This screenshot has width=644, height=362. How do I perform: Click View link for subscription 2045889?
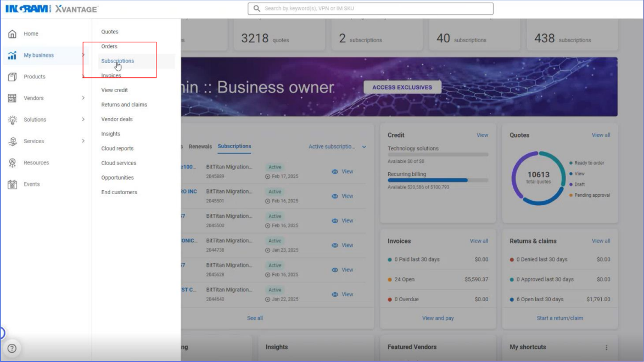pos(348,172)
